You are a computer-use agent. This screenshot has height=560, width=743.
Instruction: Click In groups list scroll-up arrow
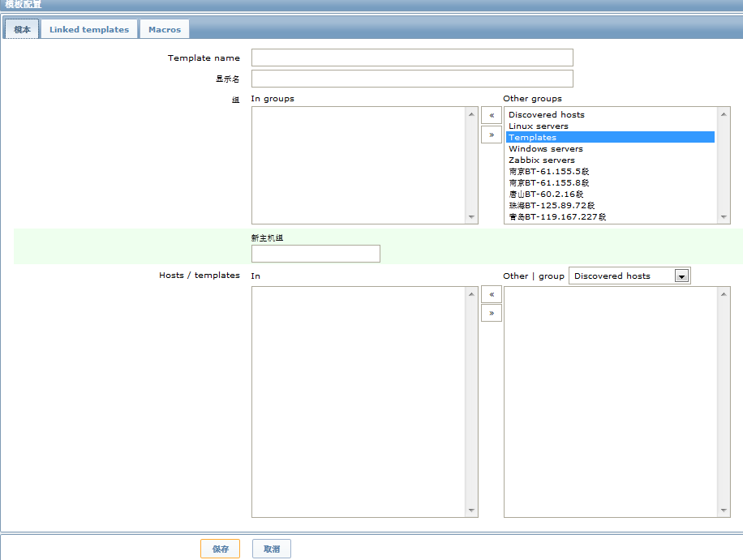471,114
